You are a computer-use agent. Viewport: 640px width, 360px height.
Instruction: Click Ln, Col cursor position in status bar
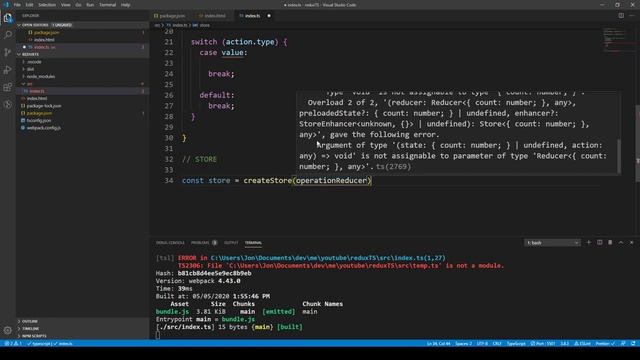[x=438, y=344]
